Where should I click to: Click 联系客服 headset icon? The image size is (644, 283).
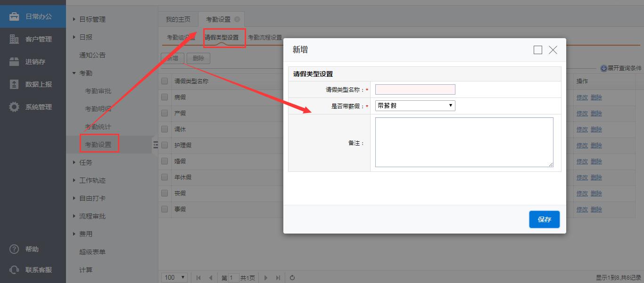pos(14,270)
